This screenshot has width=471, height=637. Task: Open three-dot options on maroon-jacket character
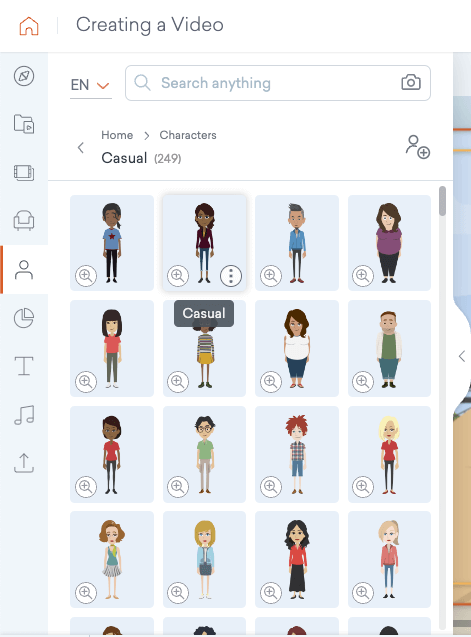point(231,276)
